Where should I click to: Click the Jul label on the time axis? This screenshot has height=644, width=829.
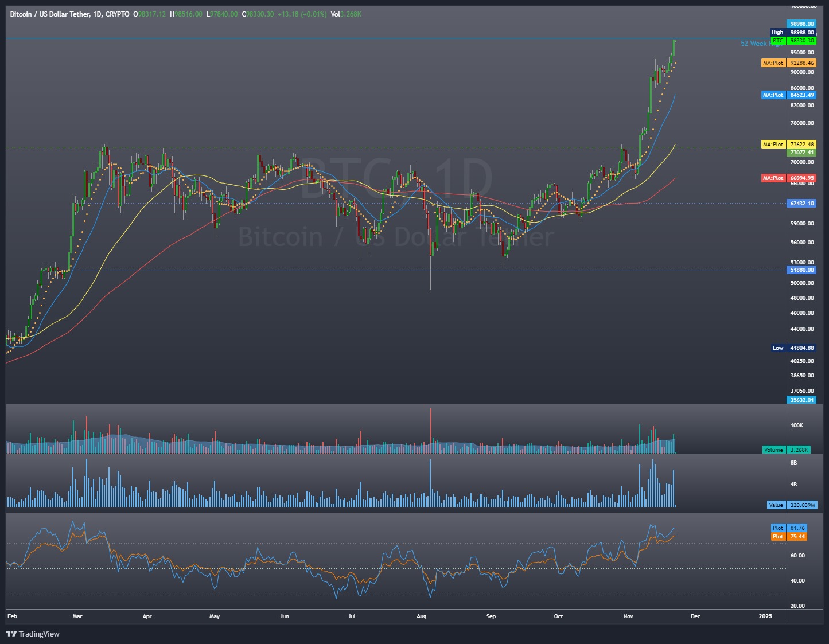tap(352, 616)
